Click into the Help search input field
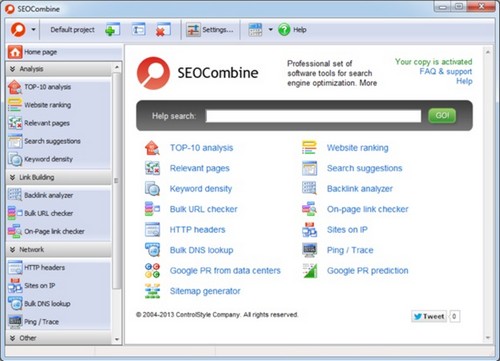The width and height of the screenshot is (500, 361). [x=313, y=116]
